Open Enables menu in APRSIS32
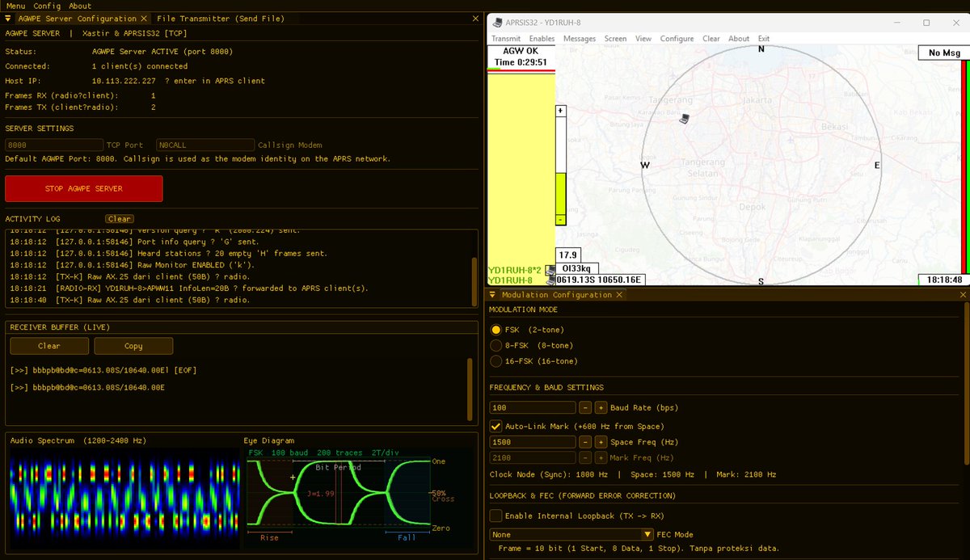970x560 pixels. tap(542, 39)
